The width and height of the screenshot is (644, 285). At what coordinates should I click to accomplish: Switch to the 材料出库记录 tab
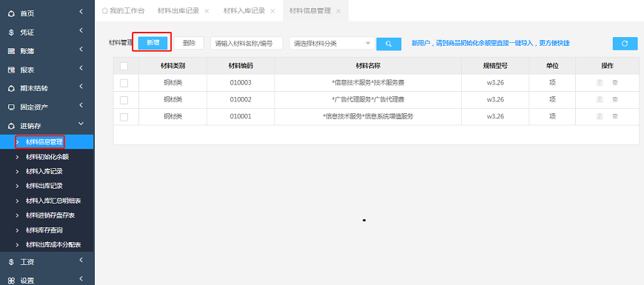tap(178, 10)
